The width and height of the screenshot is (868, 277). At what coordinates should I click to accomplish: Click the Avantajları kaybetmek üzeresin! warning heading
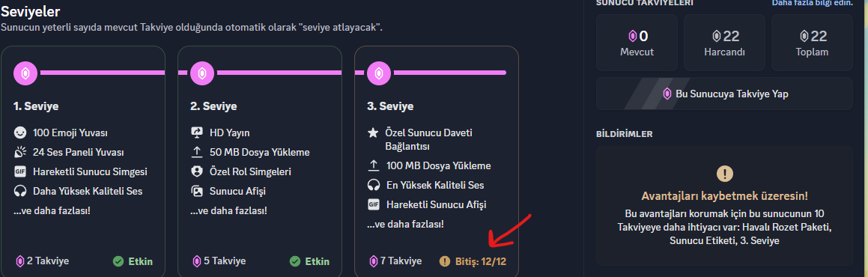724,195
